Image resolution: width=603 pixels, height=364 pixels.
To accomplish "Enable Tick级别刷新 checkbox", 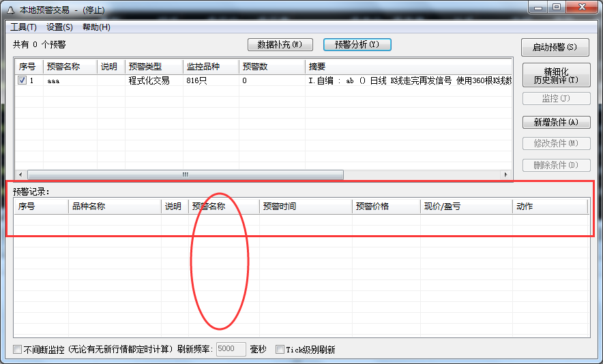I will click(280, 350).
